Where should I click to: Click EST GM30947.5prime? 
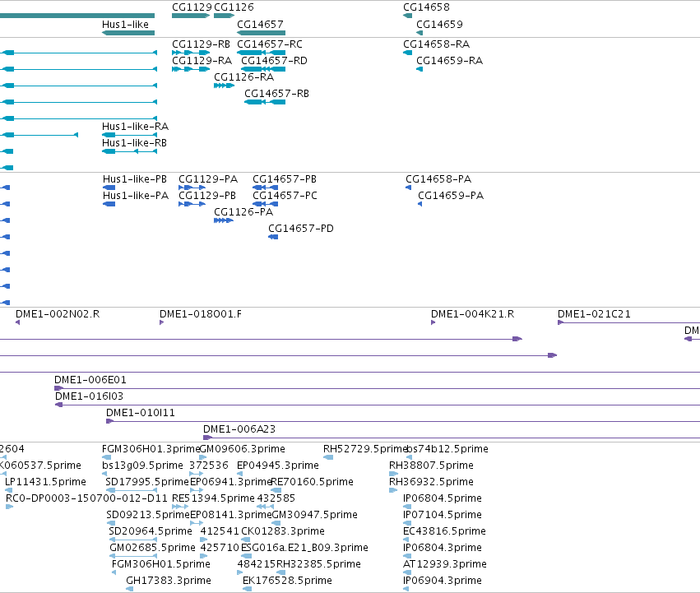(x=276, y=523)
